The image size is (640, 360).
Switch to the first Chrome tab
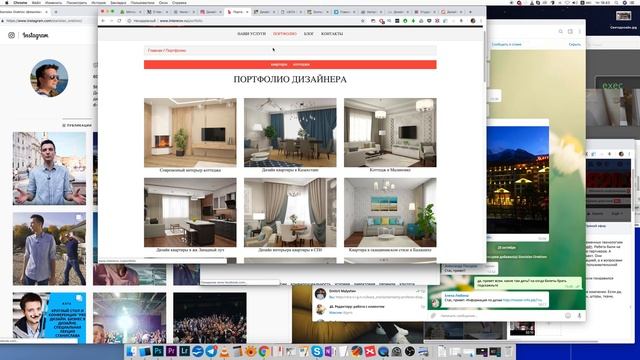coord(130,12)
